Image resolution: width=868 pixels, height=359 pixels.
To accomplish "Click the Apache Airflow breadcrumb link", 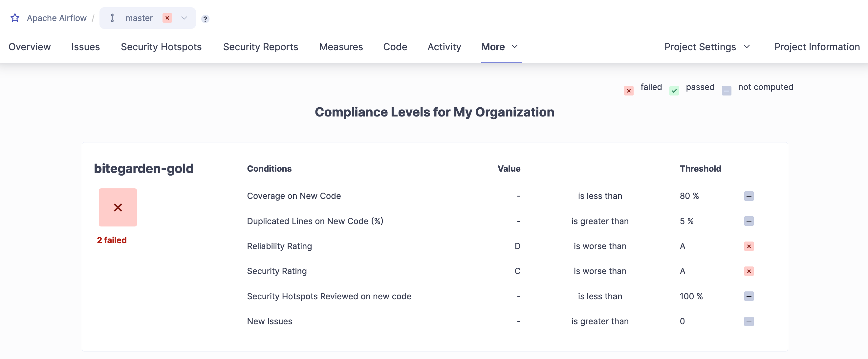I will 57,17.
